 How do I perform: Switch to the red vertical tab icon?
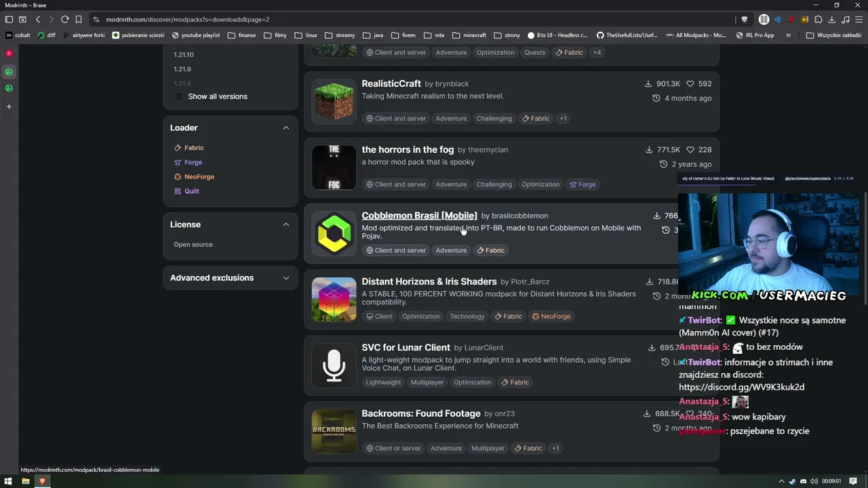point(9,53)
